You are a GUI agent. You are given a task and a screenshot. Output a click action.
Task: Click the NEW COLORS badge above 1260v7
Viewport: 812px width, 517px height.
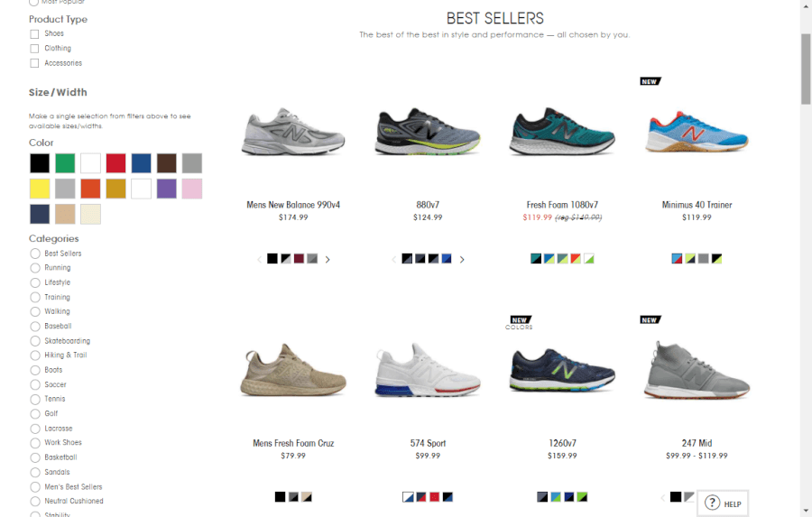click(520, 323)
